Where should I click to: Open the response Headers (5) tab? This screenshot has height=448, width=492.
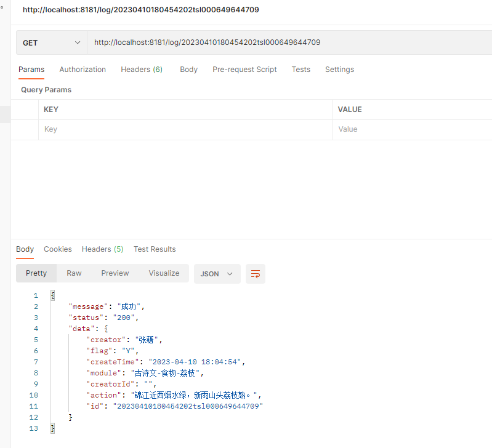coord(102,249)
